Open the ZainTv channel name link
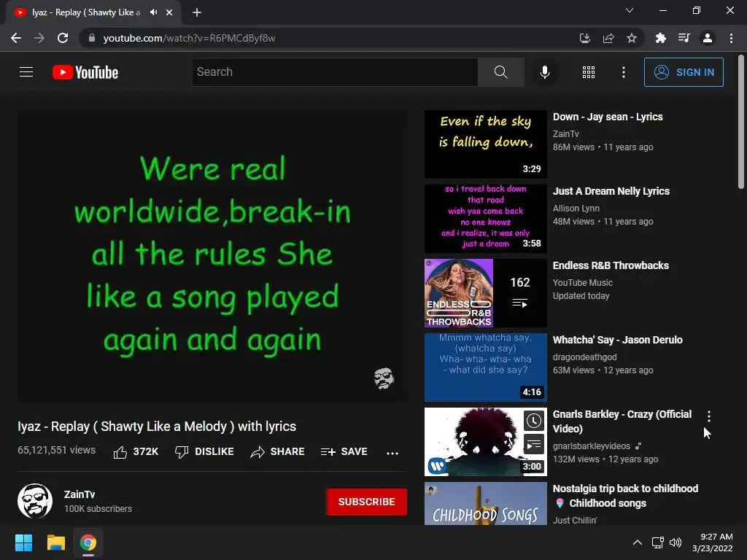747x560 pixels. pos(80,494)
